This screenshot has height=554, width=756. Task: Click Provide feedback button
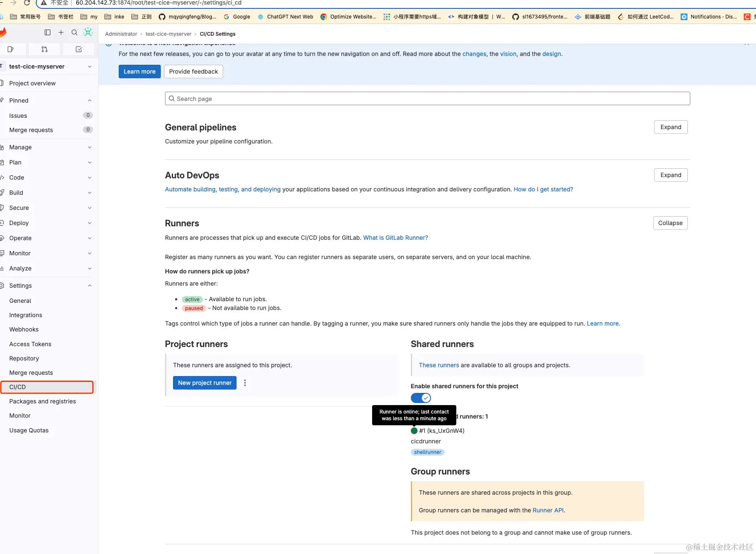(194, 72)
